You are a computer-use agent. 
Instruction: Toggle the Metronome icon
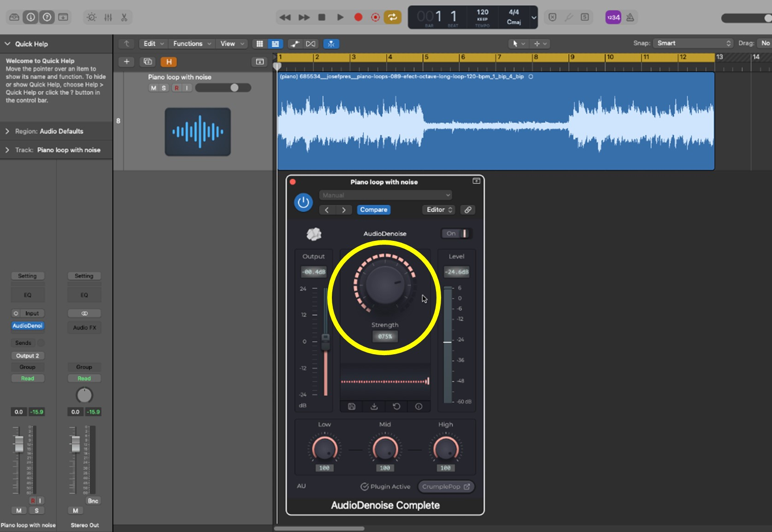(630, 18)
